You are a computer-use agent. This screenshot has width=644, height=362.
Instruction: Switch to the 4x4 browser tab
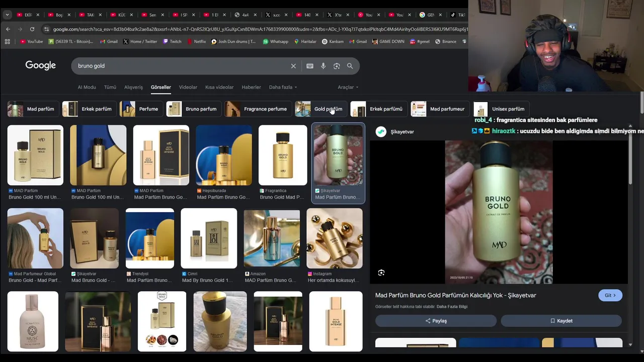coord(246,15)
